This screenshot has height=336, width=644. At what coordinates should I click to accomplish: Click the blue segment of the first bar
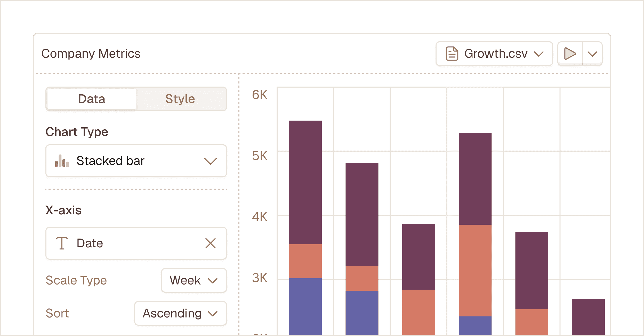305,307
